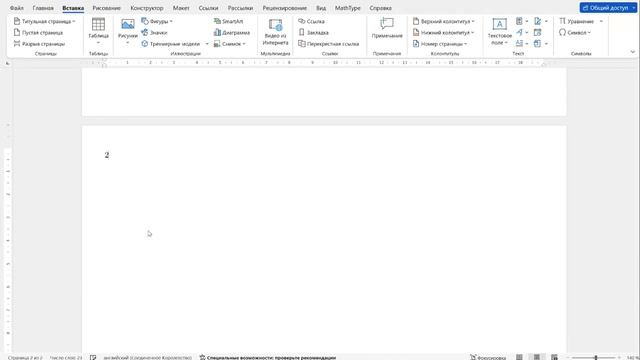Image resolution: width=640 pixels, height=360 pixels.
Task: Open the Таблица table insert menu
Action: point(98,31)
